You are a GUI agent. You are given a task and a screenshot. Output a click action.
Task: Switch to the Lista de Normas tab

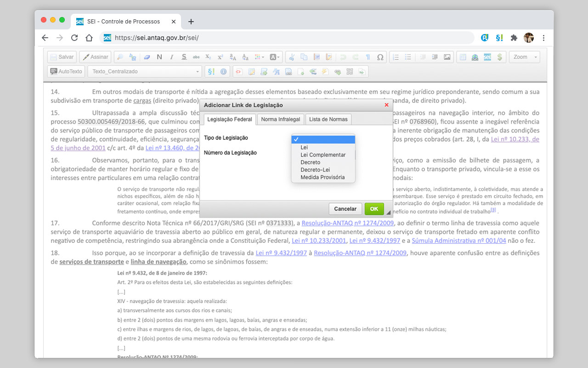pos(328,119)
